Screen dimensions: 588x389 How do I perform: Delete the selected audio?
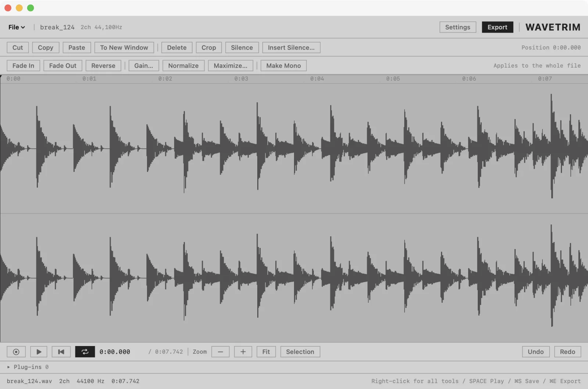point(177,47)
